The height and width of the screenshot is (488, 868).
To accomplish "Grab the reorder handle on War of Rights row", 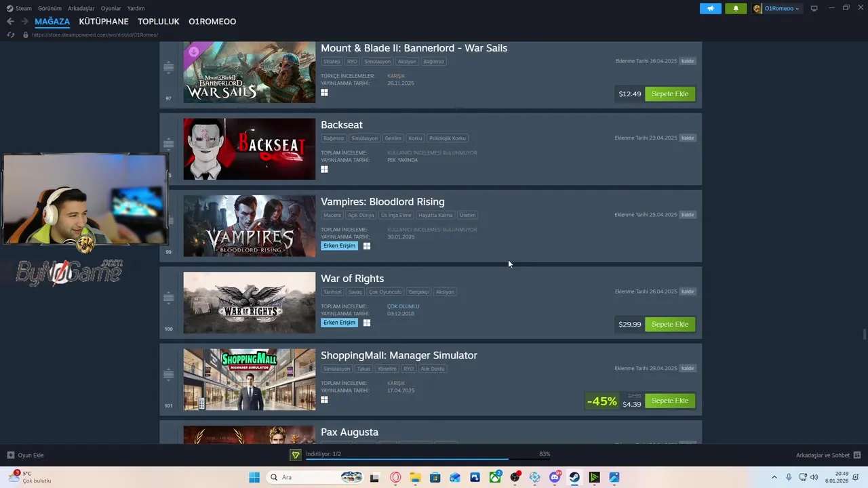I will point(169,298).
